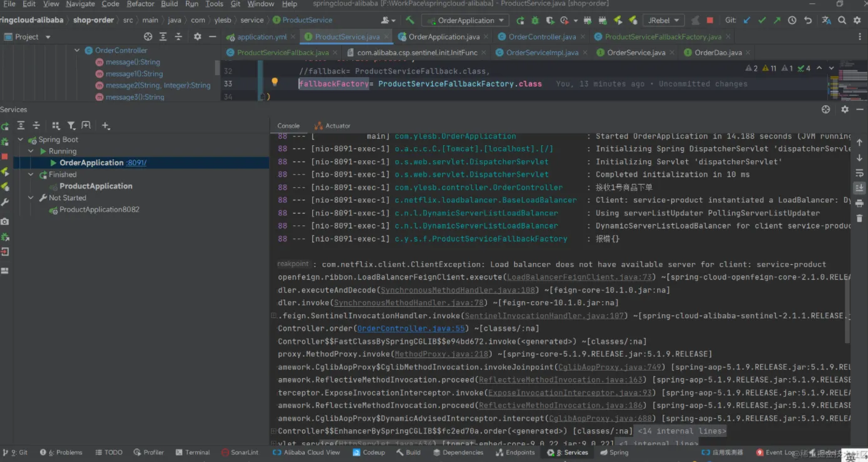Click the Build project hammer icon

pos(410,20)
